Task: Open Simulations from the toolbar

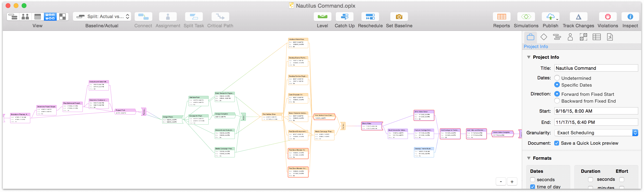Action: tap(526, 17)
